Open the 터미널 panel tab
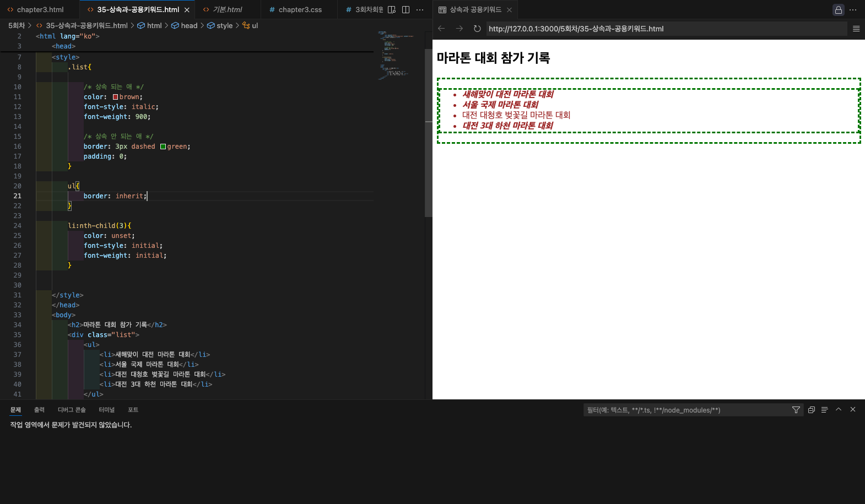The height and width of the screenshot is (504, 865). click(x=106, y=410)
